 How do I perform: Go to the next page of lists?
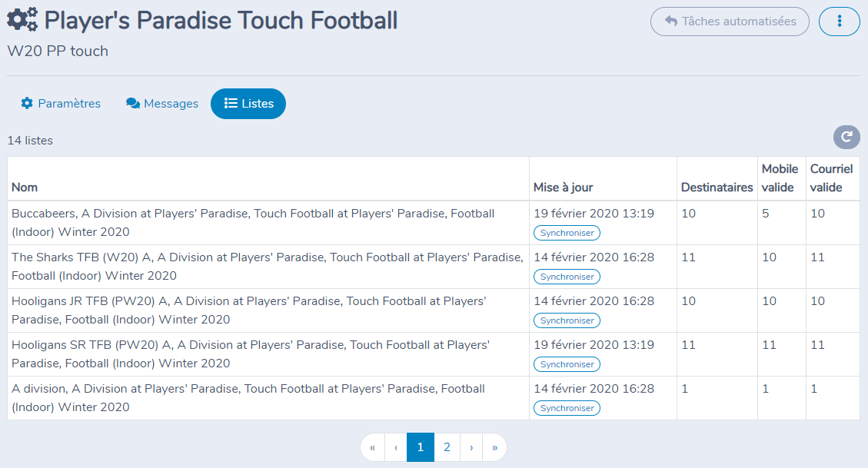click(x=471, y=447)
